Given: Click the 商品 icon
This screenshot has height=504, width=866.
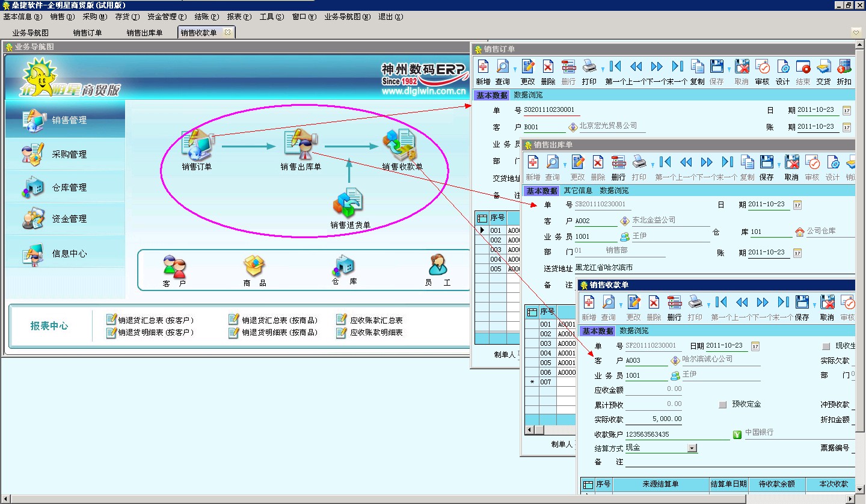Looking at the screenshot, I should point(254,265).
